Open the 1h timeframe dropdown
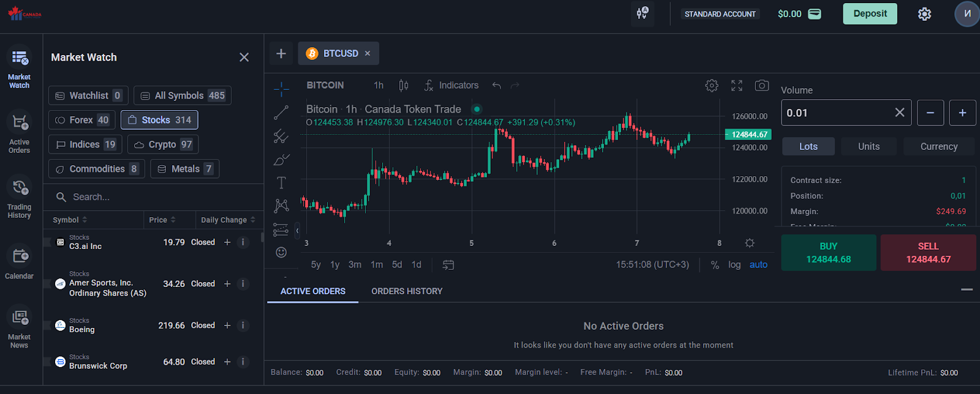The image size is (980, 394). coord(379,86)
